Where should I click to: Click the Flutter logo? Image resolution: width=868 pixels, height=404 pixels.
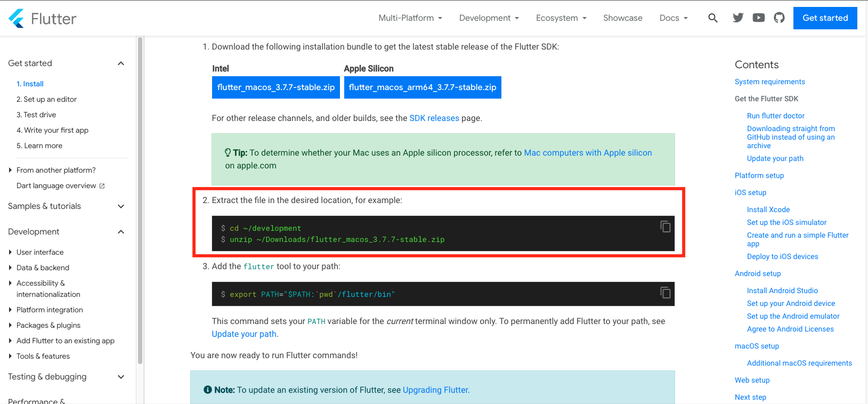pyautogui.click(x=43, y=19)
